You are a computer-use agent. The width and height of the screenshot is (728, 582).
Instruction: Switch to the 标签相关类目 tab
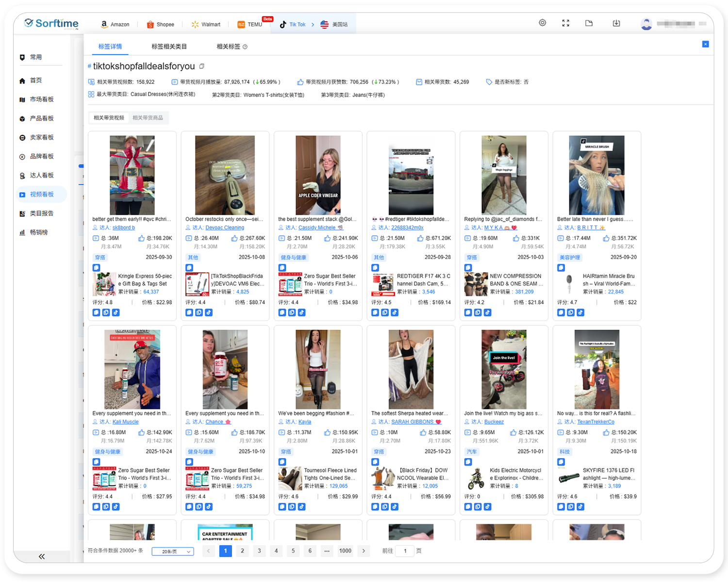(168, 46)
